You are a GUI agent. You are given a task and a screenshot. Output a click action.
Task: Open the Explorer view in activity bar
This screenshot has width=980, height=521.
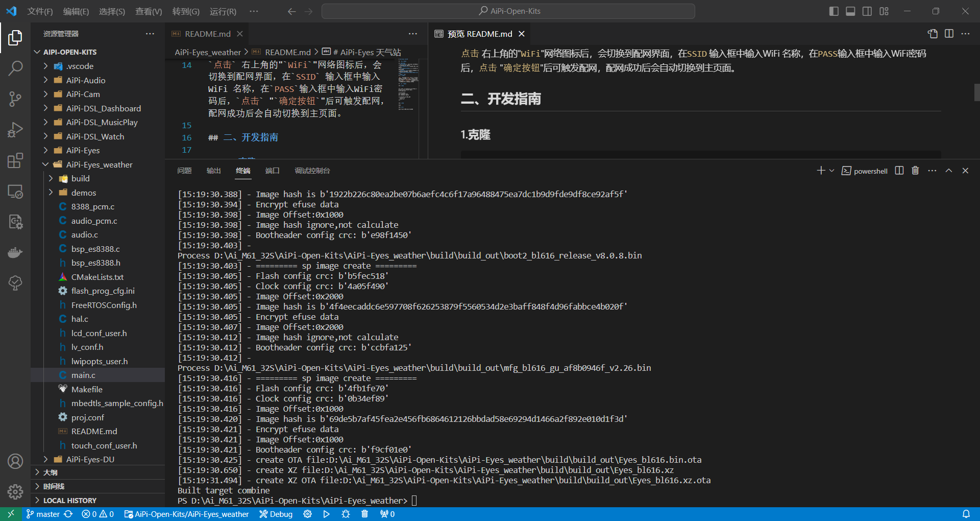click(15, 37)
